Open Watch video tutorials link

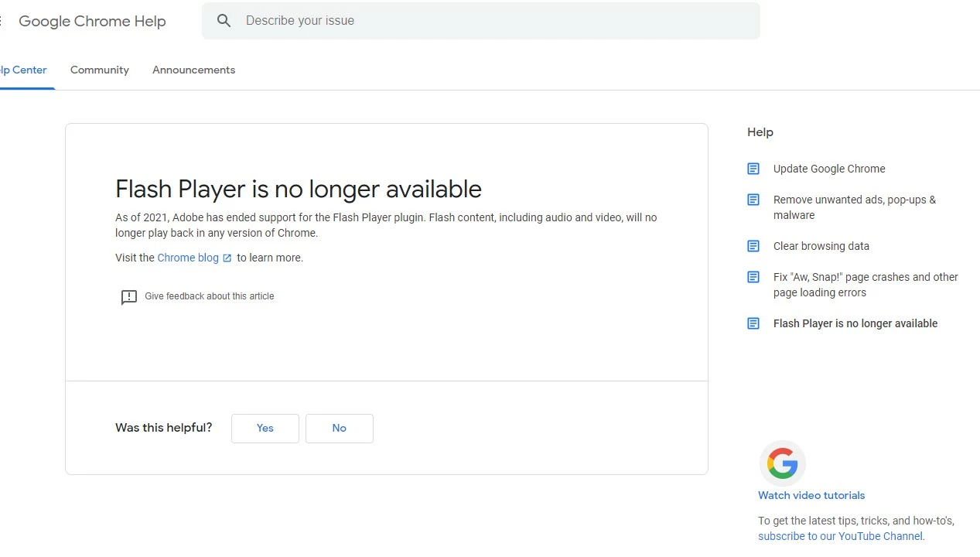pos(811,495)
